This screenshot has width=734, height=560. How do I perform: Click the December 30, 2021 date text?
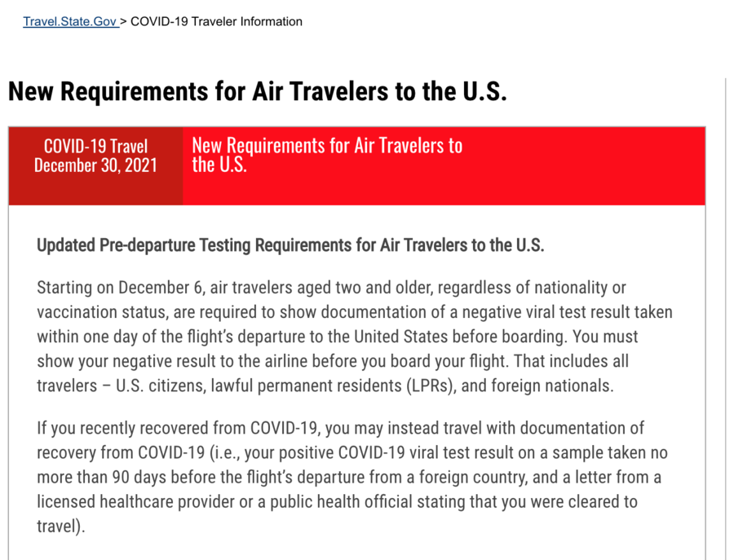click(95, 165)
